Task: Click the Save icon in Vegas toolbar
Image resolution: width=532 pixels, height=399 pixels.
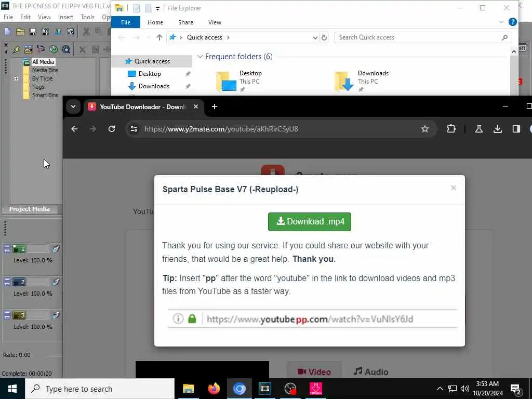Action: 33,32
